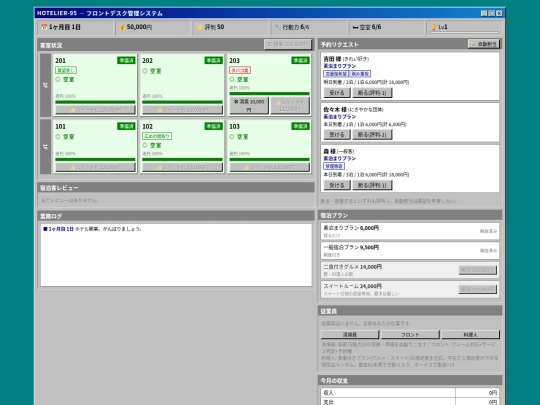Minimize the HOTELIER-95 window

(484, 13)
